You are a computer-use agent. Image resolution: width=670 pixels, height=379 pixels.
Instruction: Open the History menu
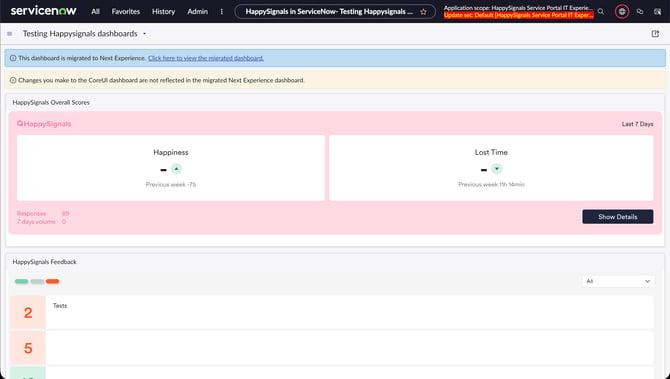pyautogui.click(x=163, y=12)
